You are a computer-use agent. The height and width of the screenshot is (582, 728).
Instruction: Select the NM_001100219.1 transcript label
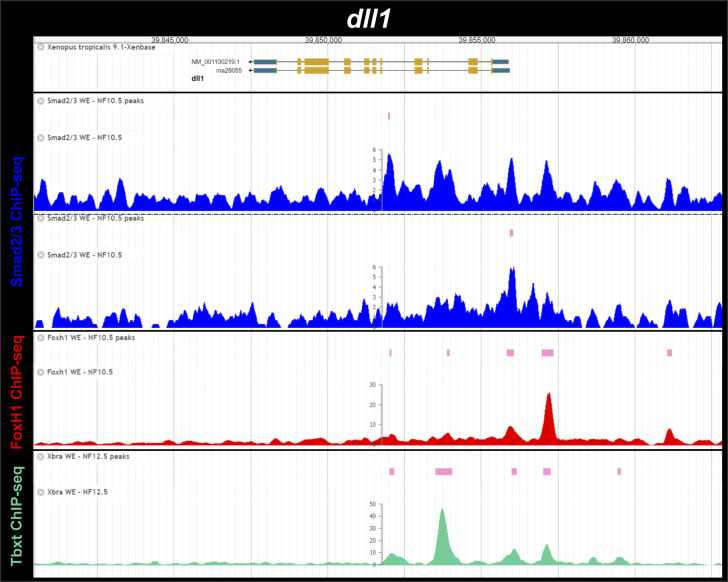(x=217, y=62)
